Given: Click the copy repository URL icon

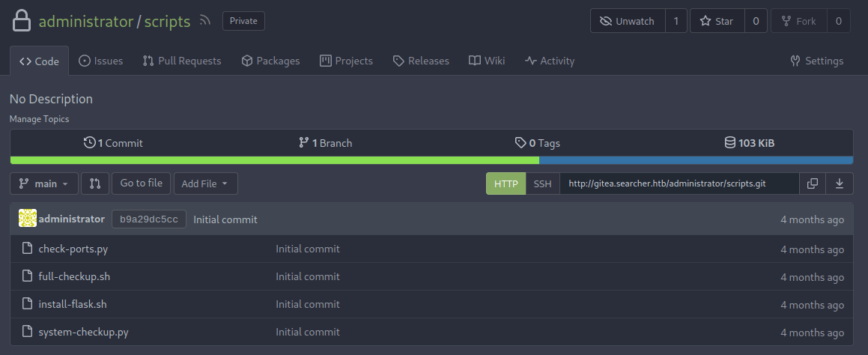Looking at the screenshot, I should [813, 183].
